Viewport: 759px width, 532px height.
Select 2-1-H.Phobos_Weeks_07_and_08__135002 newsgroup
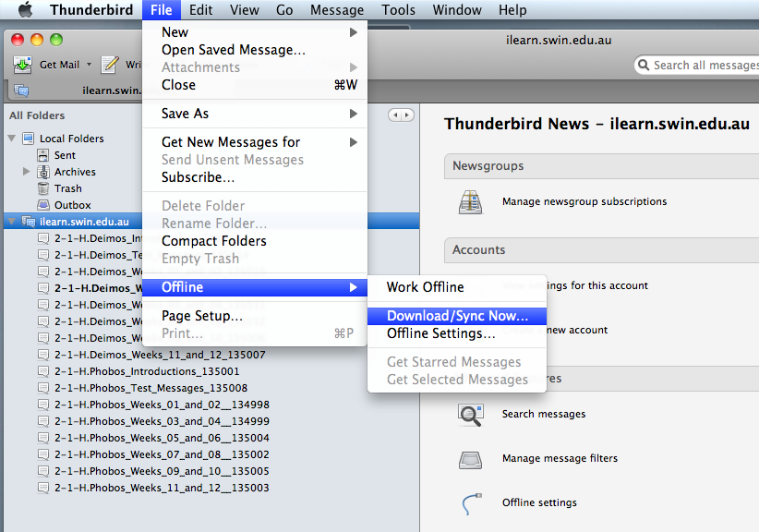point(163,454)
